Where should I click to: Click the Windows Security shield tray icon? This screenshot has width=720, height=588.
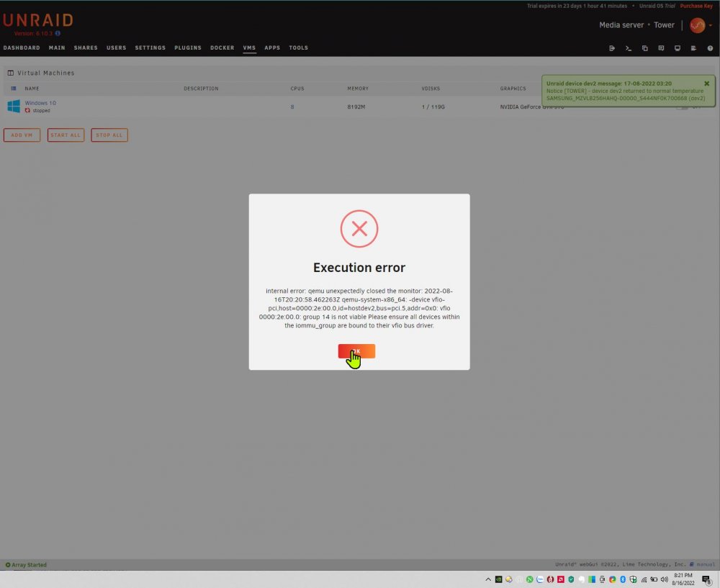point(634,579)
